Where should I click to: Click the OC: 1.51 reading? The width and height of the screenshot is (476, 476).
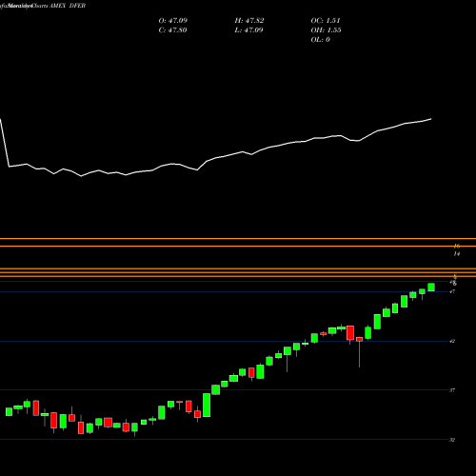(326, 21)
